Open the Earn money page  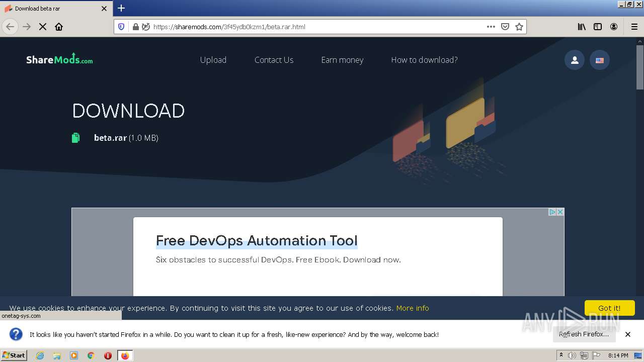click(342, 60)
